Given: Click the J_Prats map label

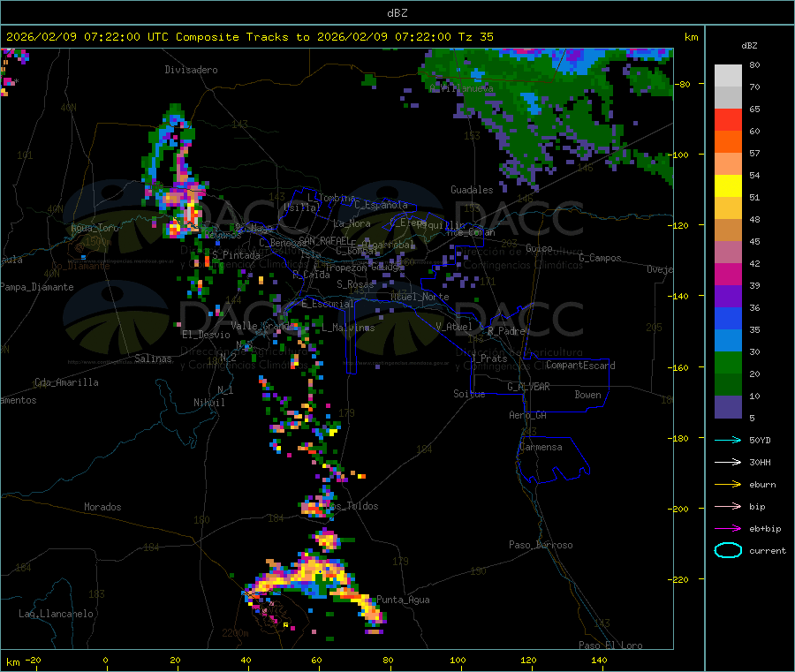Looking at the screenshot, I should click(x=489, y=359).
